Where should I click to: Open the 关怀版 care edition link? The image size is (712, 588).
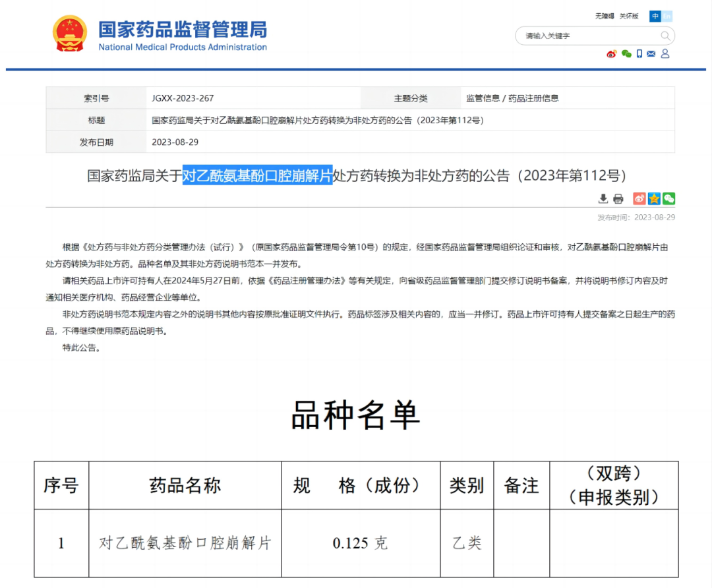coord(629,16)
